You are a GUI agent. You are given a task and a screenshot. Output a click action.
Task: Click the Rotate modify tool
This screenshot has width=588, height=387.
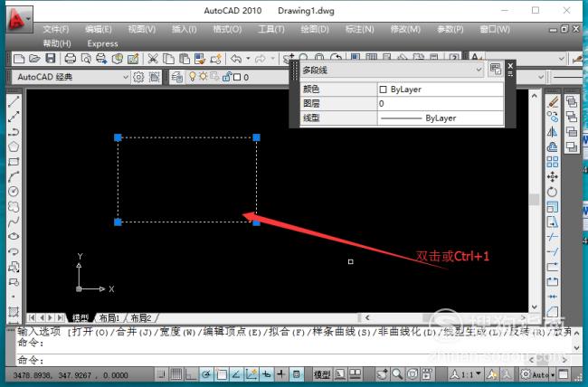click(x=553, y=192)
